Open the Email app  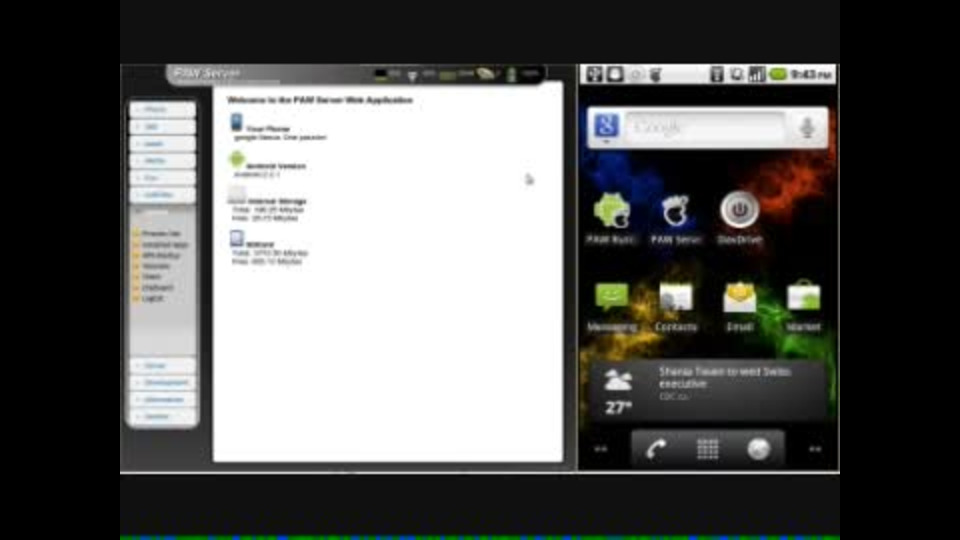tap(739, 297)
